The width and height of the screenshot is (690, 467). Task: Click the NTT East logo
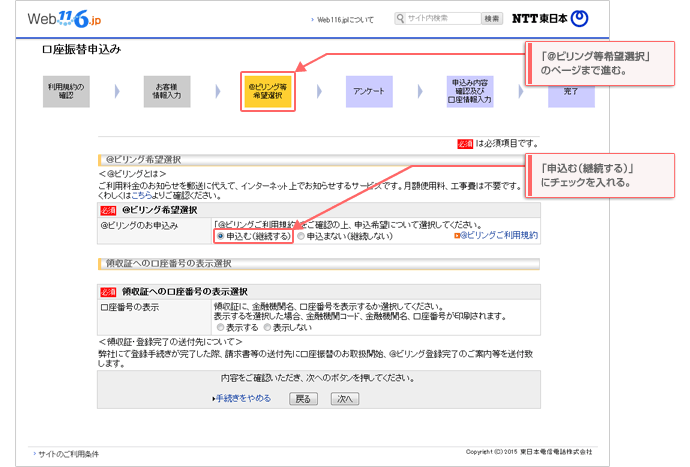[550, 19]
